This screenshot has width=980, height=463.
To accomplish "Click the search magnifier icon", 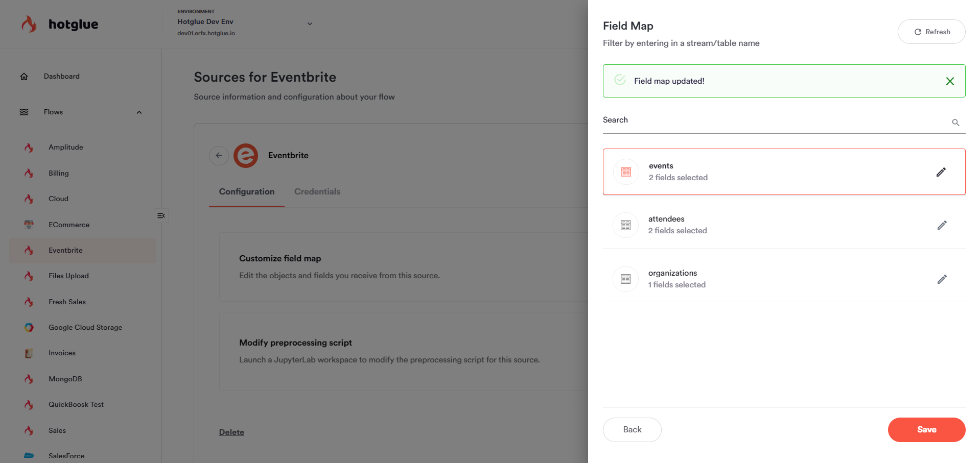I will (x=955, y=123).
